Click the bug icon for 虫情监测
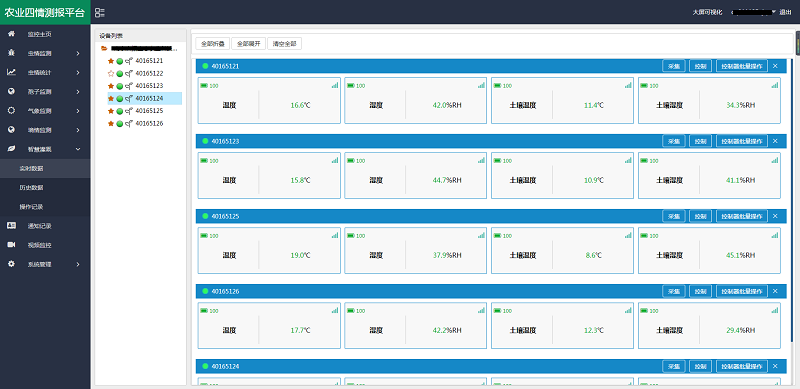The image size is (800, 389). coord(11,53)
